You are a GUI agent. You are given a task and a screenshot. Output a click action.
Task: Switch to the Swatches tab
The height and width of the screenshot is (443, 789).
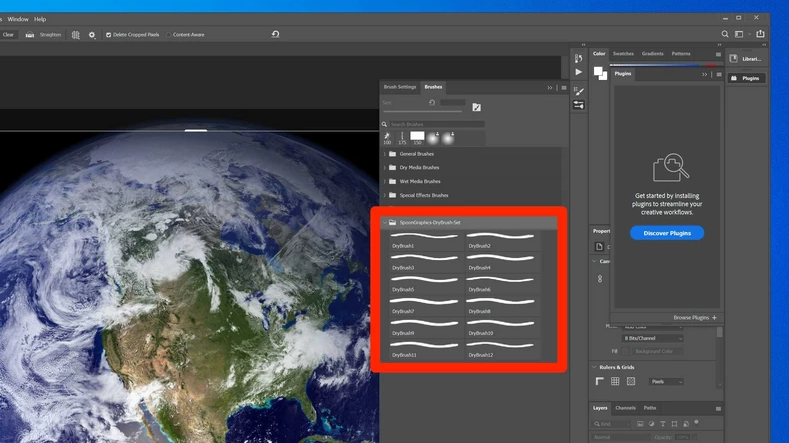click(x=623, y=54)
